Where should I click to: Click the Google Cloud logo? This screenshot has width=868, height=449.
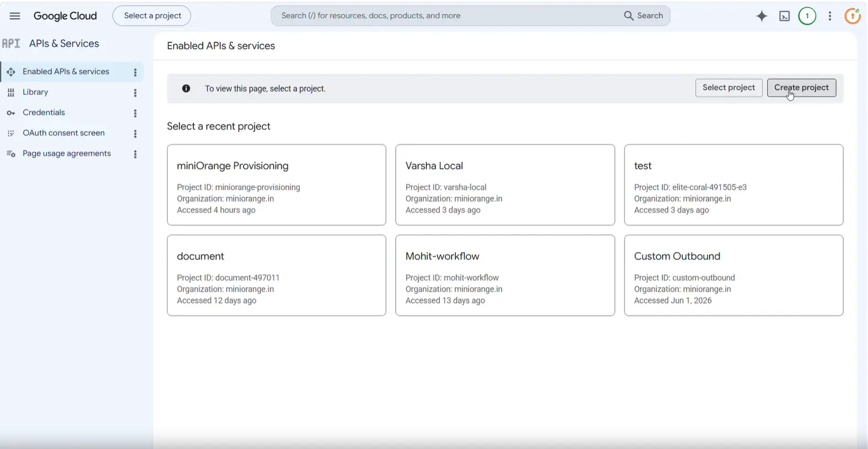click(x=65, y=16)
